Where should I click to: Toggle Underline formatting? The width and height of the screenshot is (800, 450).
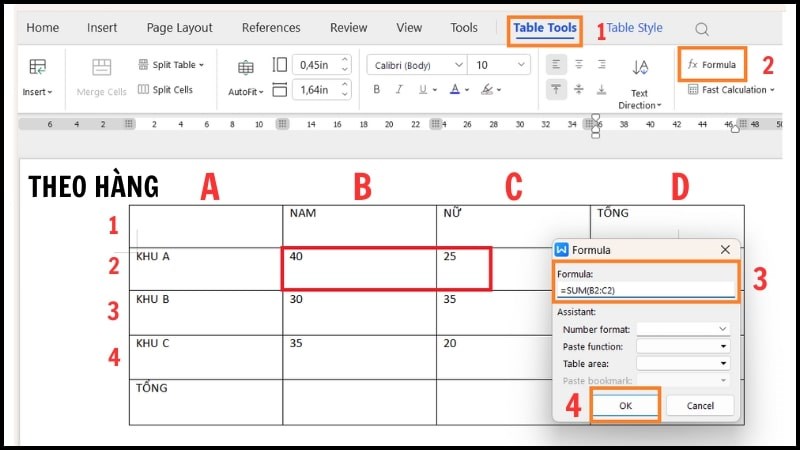pyautogui.click(x=422, y=90)
